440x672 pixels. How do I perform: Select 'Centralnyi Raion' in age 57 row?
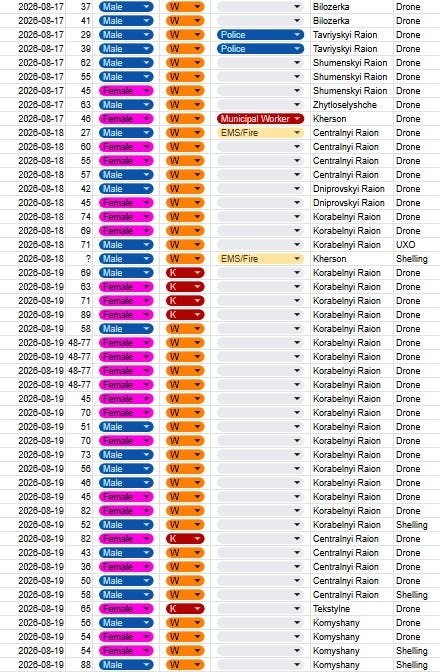[352, 175]
